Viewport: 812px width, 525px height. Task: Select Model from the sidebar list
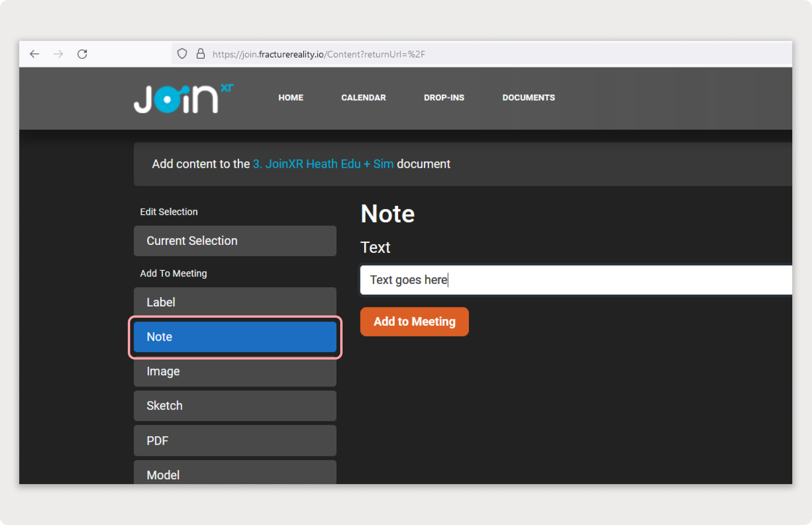coord(234,475)
